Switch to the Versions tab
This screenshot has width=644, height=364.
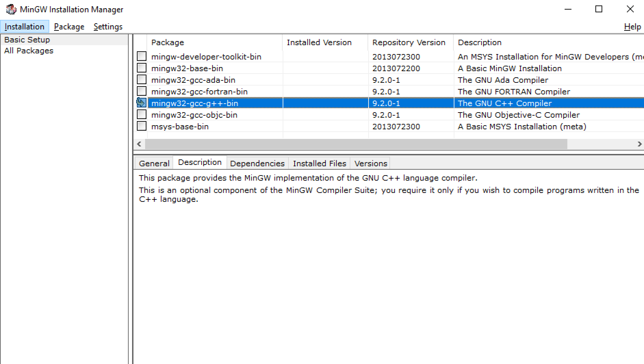point(371,164)
